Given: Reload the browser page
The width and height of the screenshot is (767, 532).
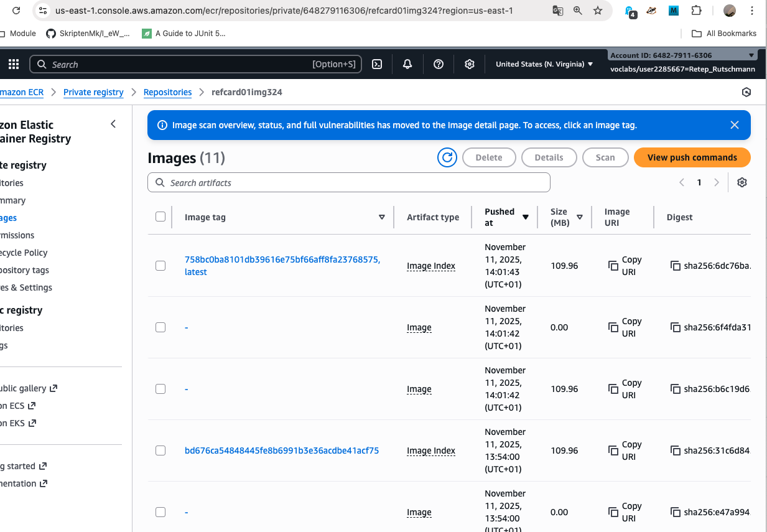Looking at the screenshot, I should pos(16,11).
